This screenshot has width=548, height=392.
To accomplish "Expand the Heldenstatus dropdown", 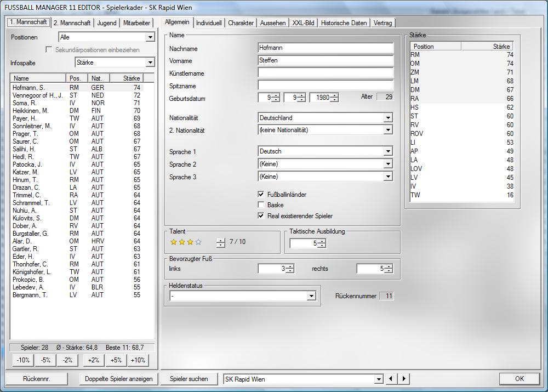I will point(311,296).
